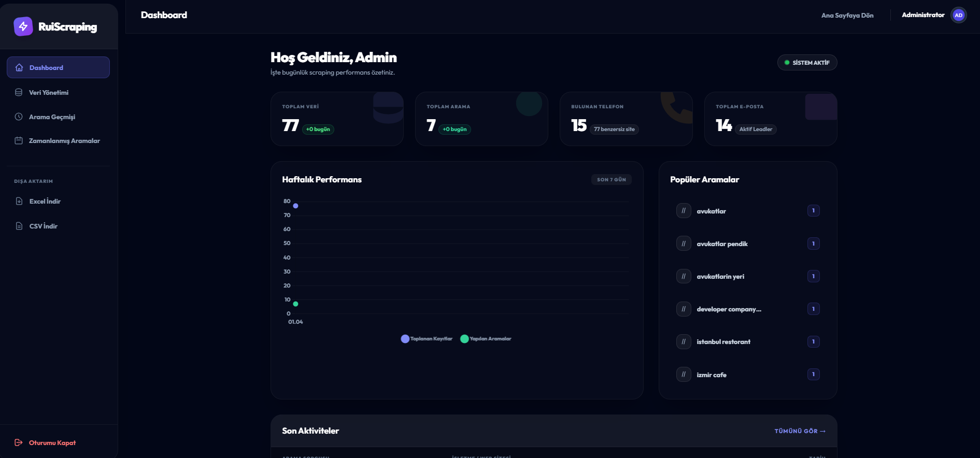Click the avukatlar pendik search term

tap(722, 244)
